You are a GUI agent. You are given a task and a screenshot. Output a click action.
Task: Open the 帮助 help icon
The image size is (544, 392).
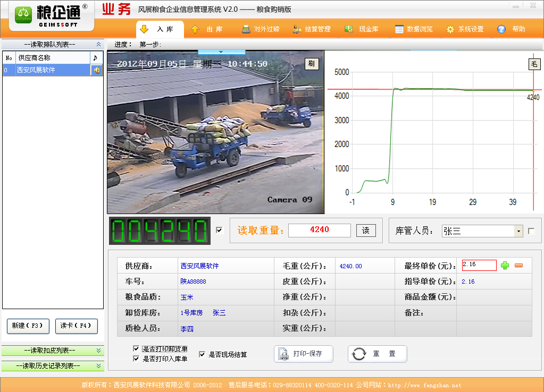501,29
